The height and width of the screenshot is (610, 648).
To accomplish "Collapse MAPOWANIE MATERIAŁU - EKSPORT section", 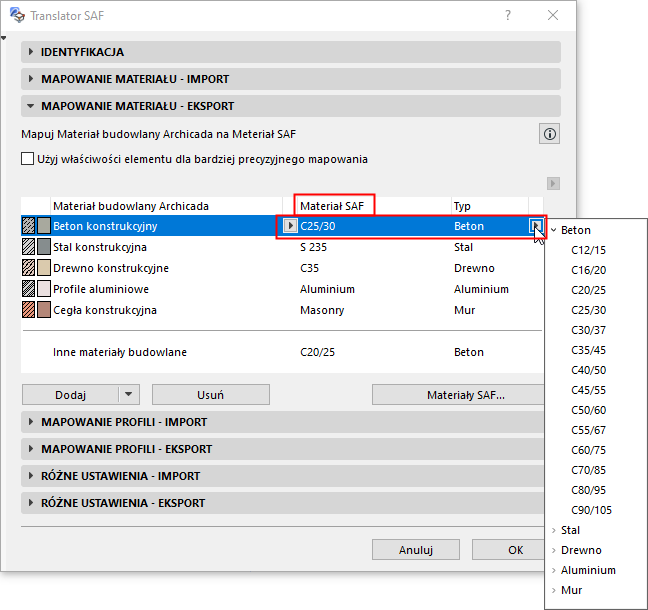I will (x=291, y=106).
